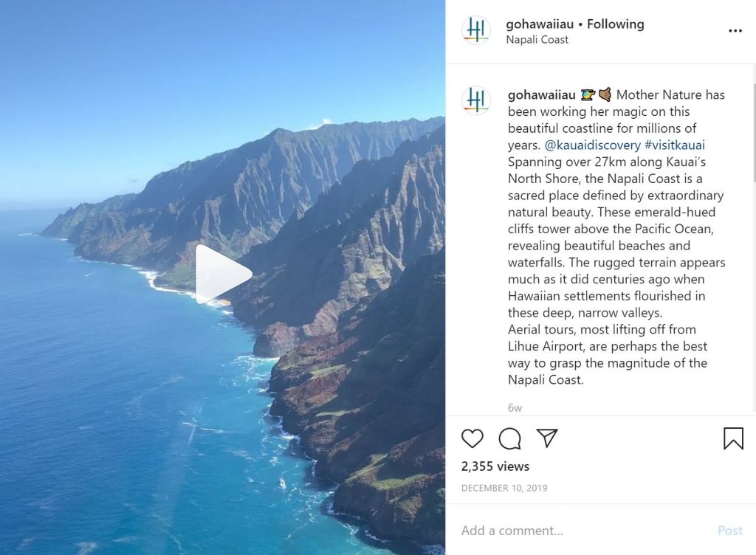Open comments with the speech bubble icon
The height and width of the screenshot is (555, 756).
[x=509, y=438]
